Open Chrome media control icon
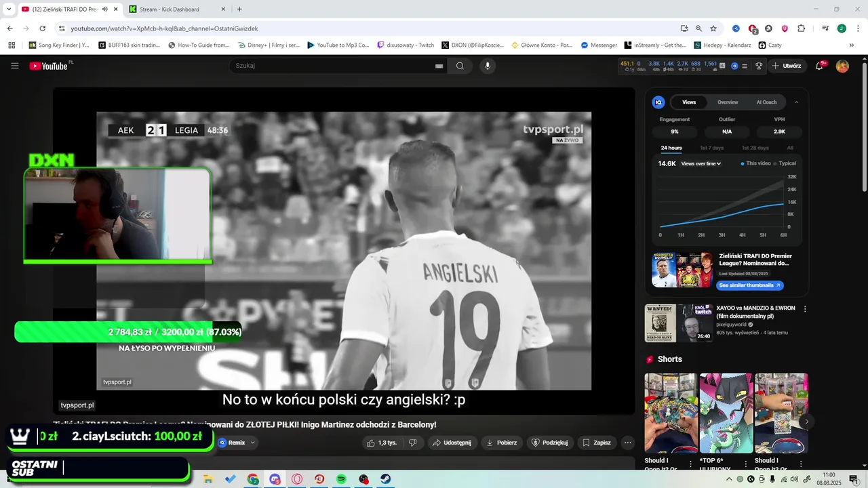 tap(825, 28)
